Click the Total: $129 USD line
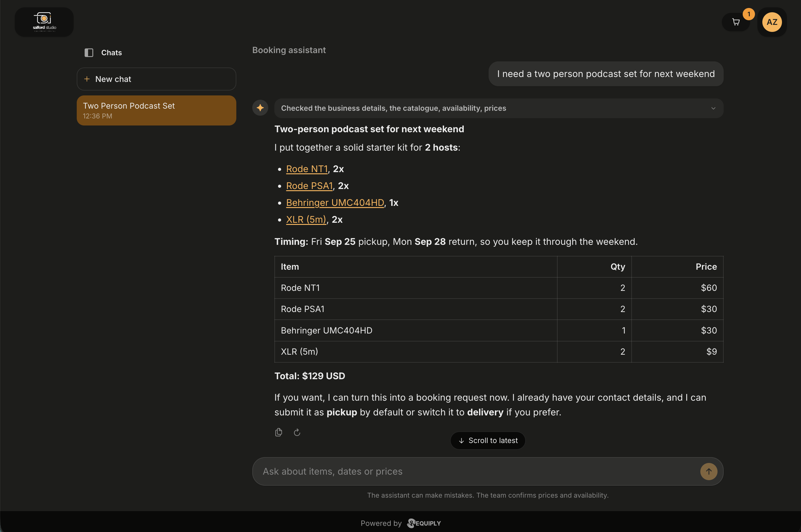This screenshot has width=801, height=532. pyautogui.click(x=310, y=376)
